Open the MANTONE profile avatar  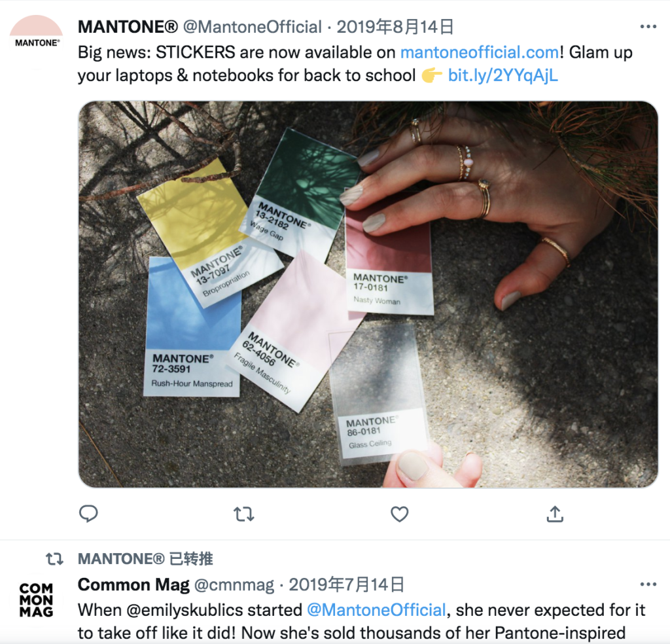tap(37, 42)
